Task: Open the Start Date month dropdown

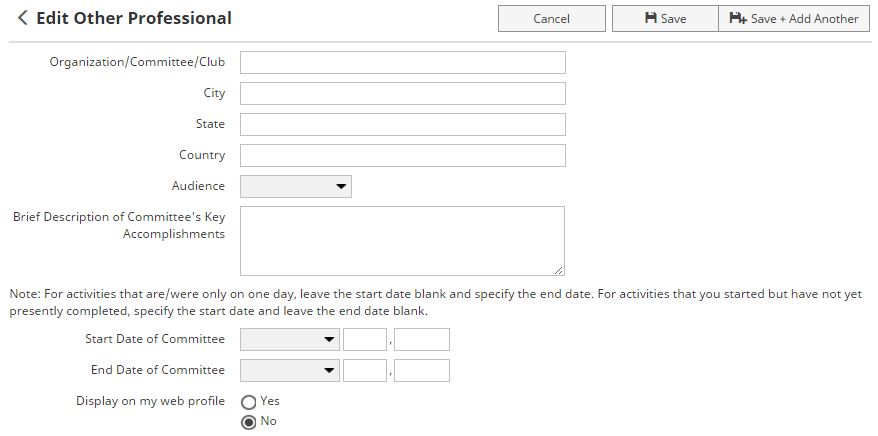Action: coord(290,339)
